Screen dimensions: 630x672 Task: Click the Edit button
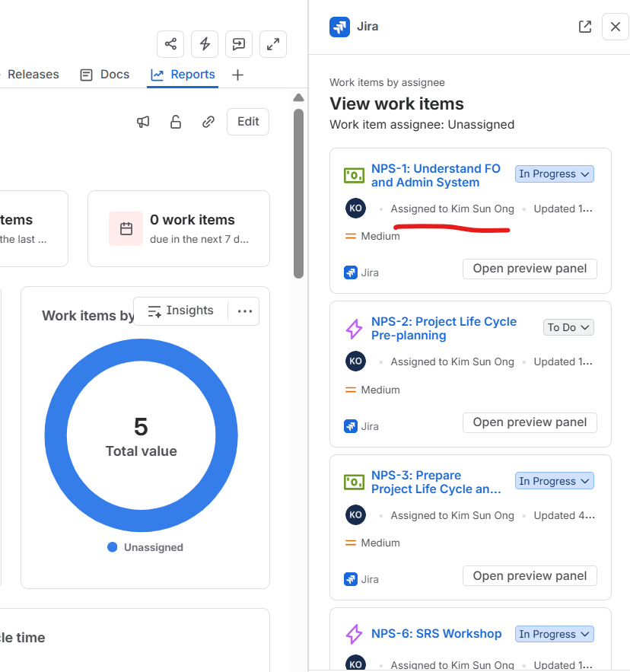click(x=248, y=122)
